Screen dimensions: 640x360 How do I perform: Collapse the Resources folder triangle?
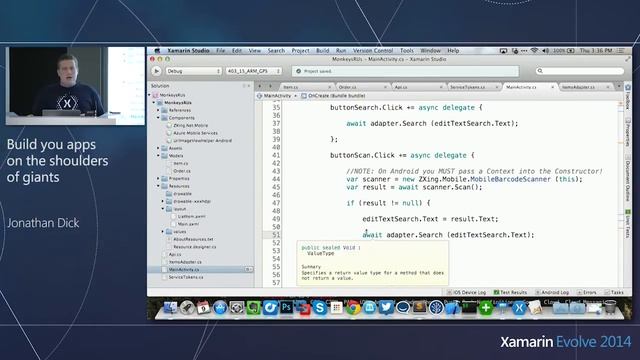(158, 186)
